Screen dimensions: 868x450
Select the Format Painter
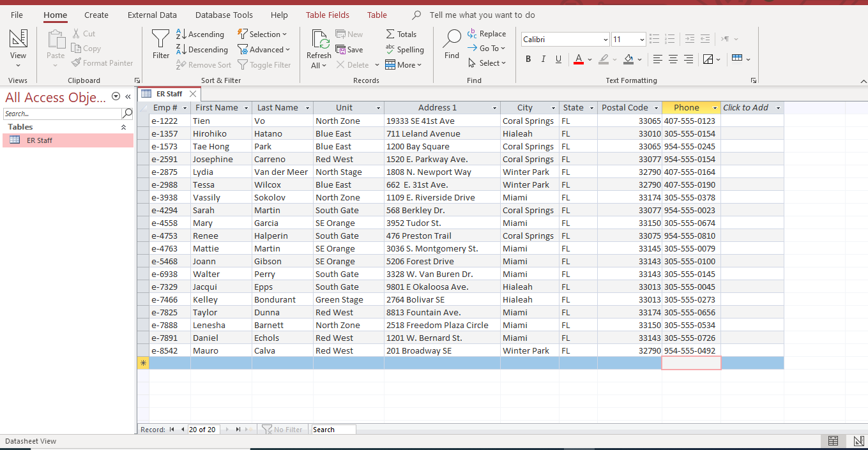click(102, 63)
